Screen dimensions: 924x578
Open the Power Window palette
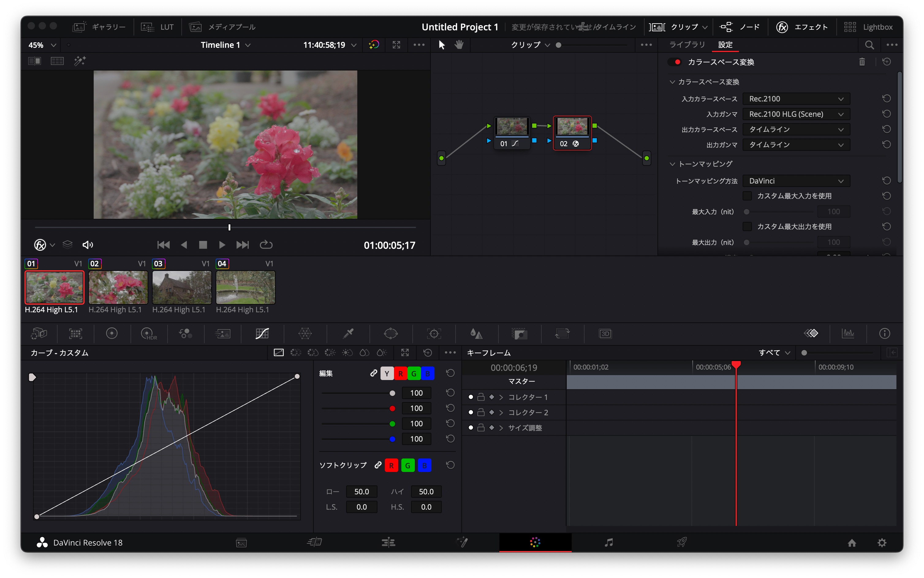pos(391,333)
